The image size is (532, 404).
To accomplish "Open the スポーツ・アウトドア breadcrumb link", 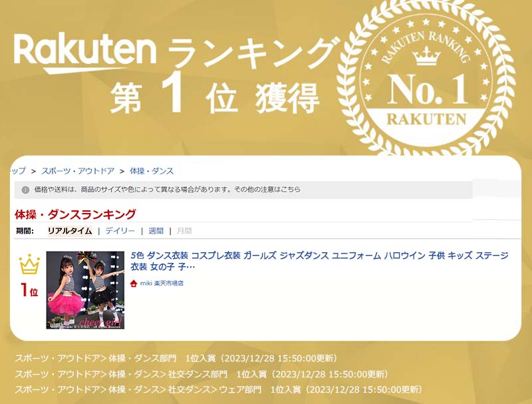I will [x=78, y=171].
